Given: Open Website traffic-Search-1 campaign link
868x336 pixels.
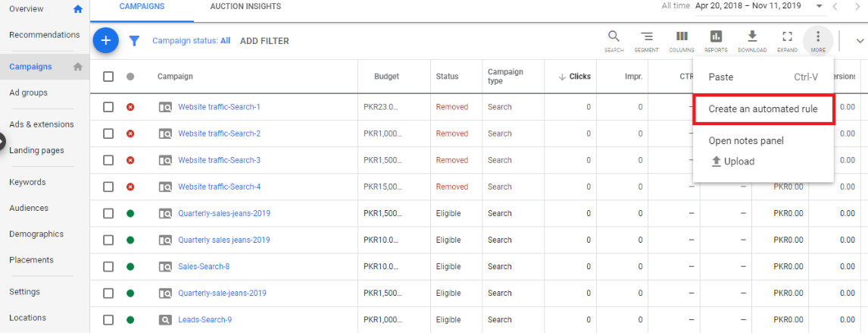Looking at the screenshot, I should coord(219,107).
